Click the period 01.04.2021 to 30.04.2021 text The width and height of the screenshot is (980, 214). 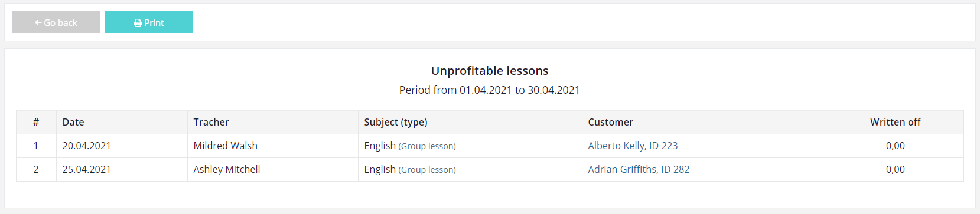click(490, 90)
